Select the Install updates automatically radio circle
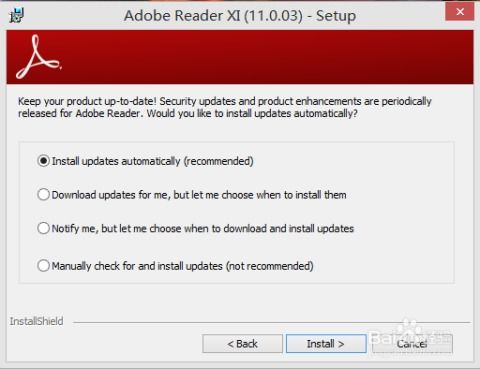The width and height of the screenshot is (480, 369). [x=43, y=161]
